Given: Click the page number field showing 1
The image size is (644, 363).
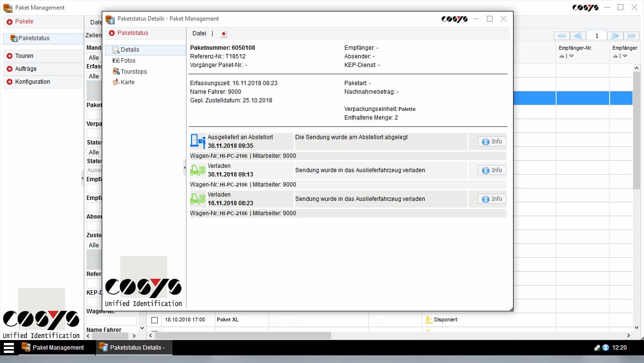Looking at the screenshot, I should tap(596, 36).
